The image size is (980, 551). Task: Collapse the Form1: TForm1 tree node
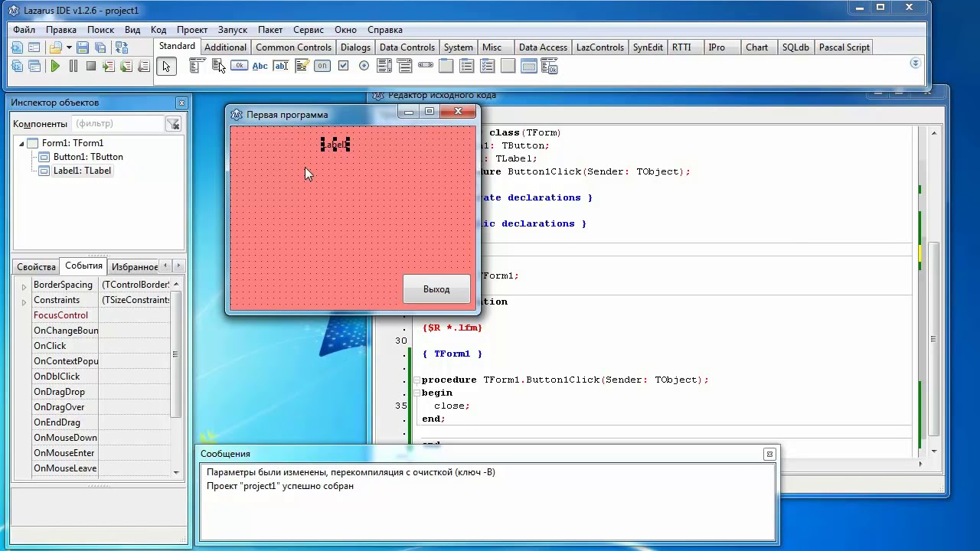[21, 143]
